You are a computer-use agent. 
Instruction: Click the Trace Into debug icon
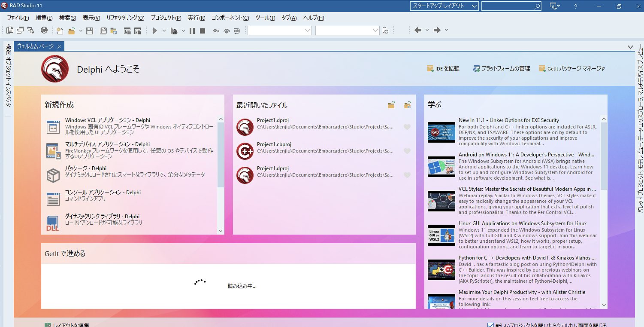click(216, 31)
